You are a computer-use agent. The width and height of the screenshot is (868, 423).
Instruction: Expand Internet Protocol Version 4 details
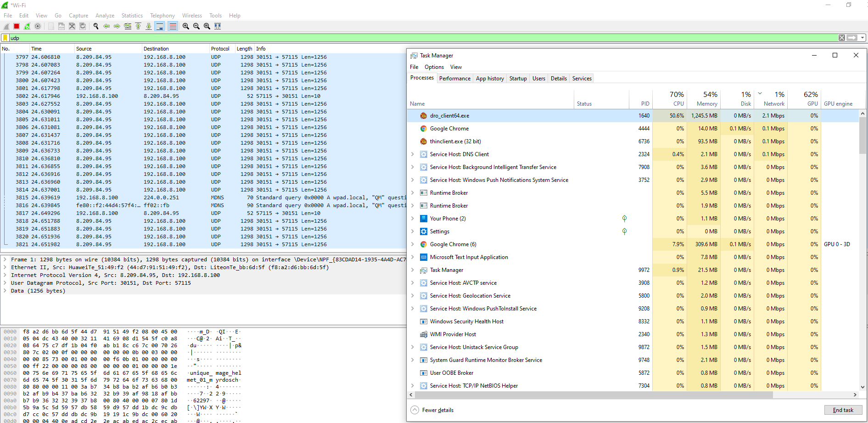5,275
